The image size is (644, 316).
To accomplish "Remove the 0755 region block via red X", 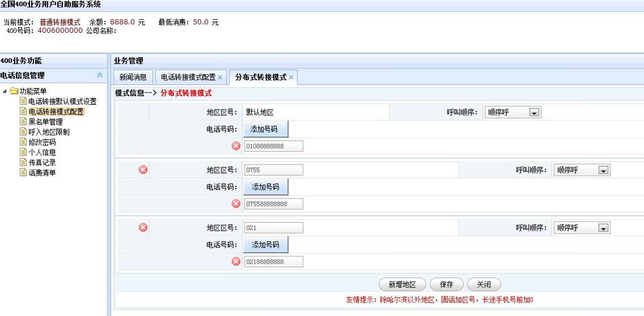I will point(143,170).
